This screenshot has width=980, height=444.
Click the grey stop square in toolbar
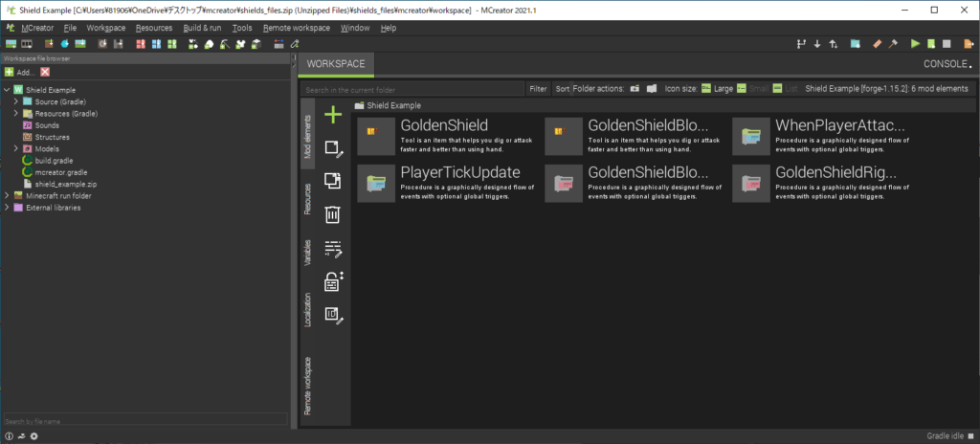(x=946, y=44)
